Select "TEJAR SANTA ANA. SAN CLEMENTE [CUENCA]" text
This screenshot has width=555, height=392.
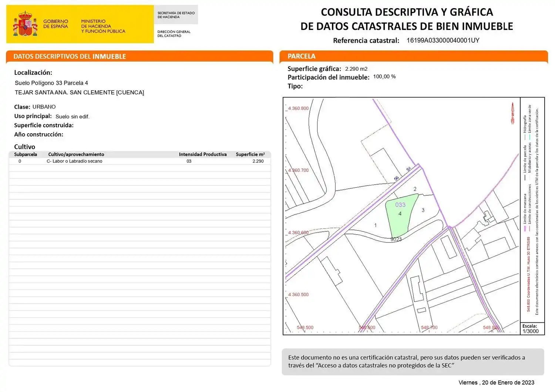click(x=79, y=93)
